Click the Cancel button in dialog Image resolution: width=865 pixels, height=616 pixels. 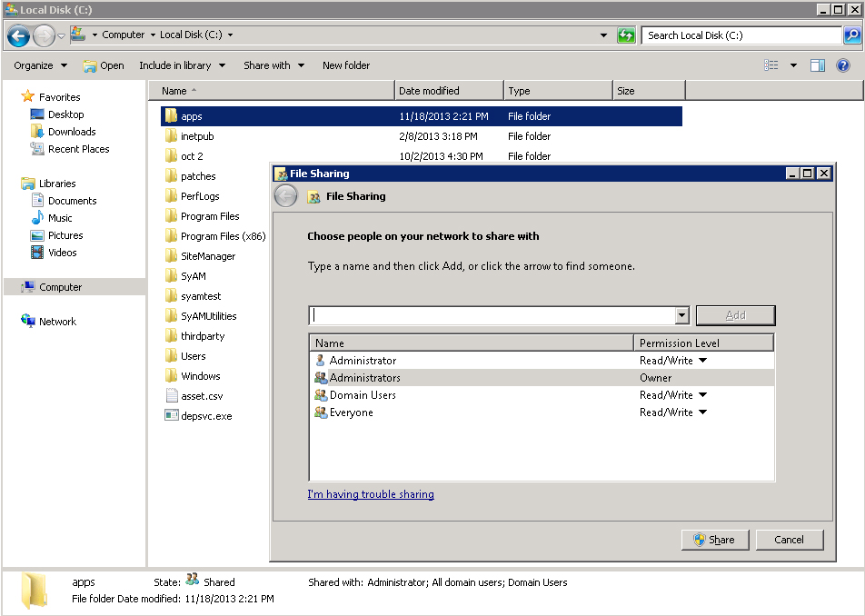[789, 540]
